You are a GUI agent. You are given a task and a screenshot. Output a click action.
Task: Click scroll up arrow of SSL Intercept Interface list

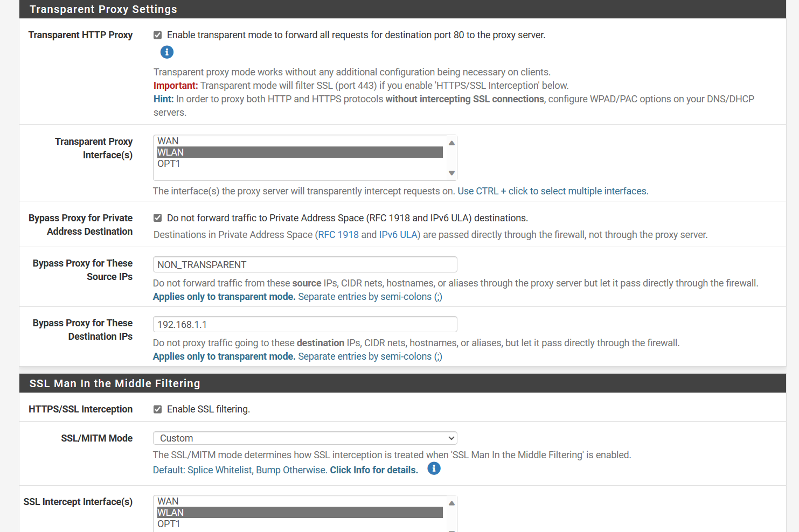coord(451,503)
